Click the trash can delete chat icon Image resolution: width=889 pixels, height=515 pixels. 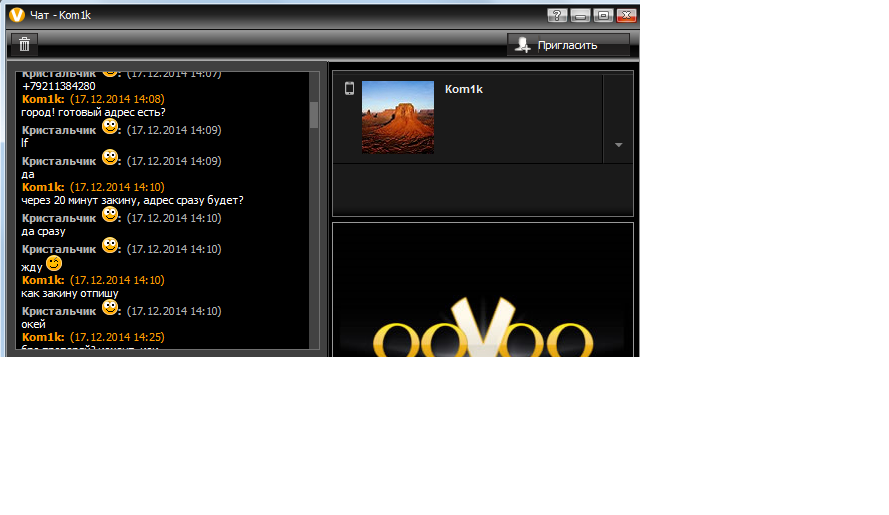(x=24, y=44)
